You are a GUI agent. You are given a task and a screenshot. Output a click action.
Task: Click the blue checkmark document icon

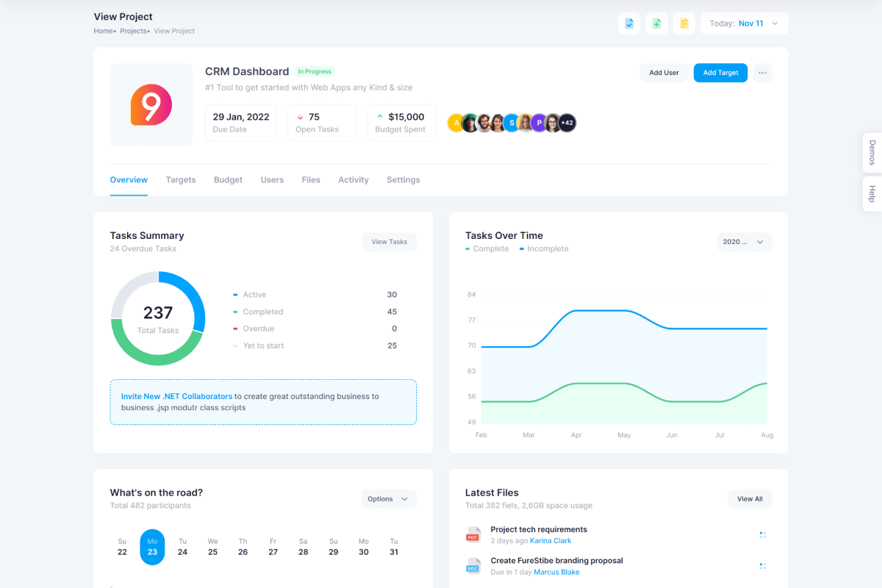click(629, 24)
